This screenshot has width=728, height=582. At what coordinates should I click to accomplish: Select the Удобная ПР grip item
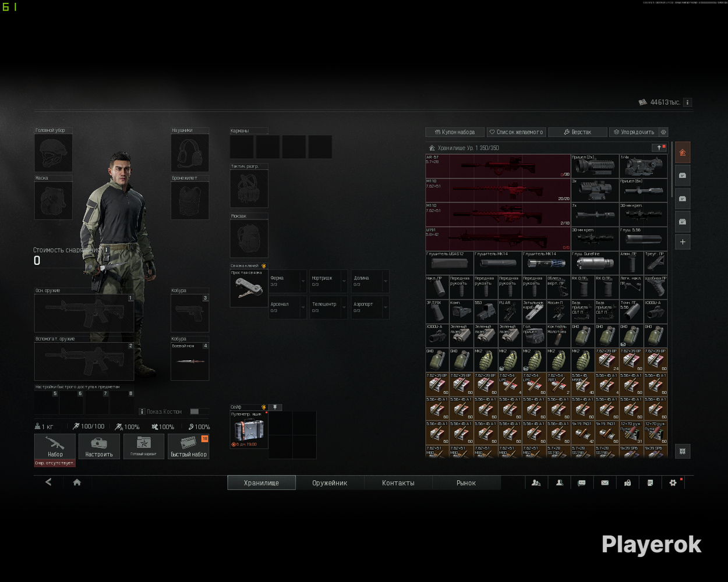656,287
